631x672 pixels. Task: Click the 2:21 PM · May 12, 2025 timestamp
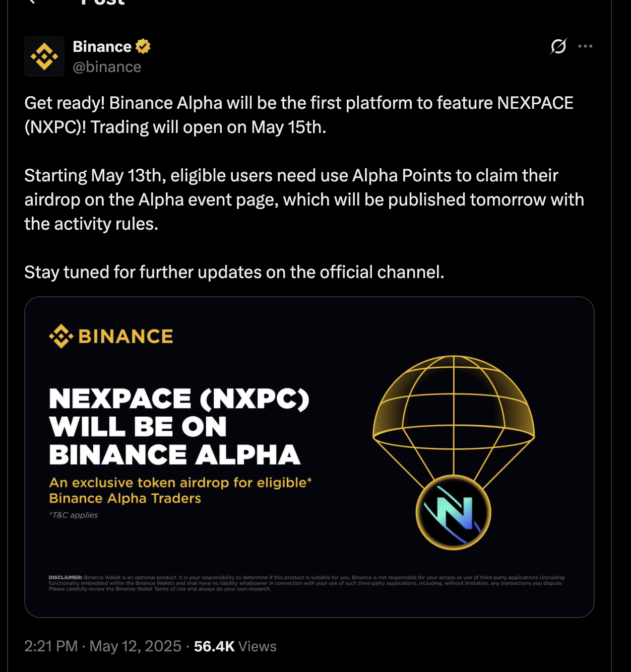[x=103, y=646]
